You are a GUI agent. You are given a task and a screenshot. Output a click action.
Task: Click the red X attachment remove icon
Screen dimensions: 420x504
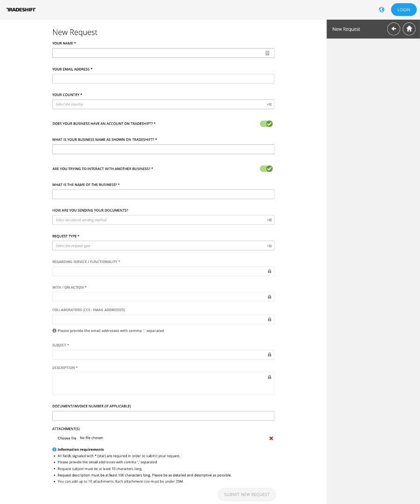[x=271, y=438]
